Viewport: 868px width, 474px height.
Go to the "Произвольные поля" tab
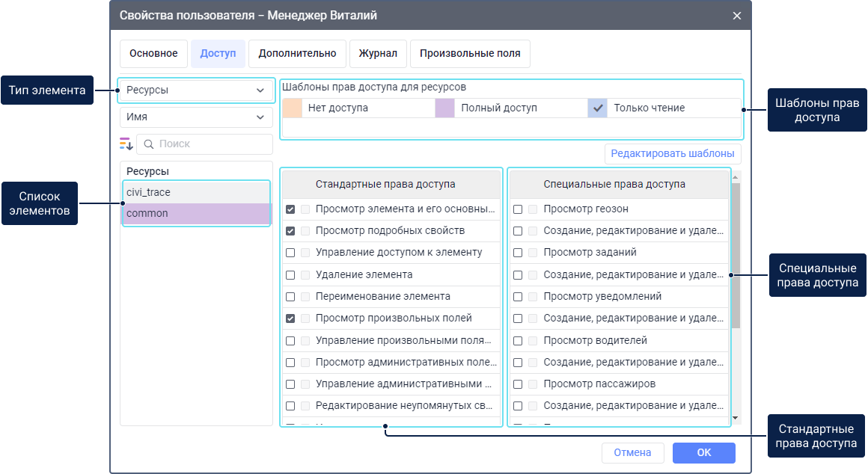tap(470, 54)
